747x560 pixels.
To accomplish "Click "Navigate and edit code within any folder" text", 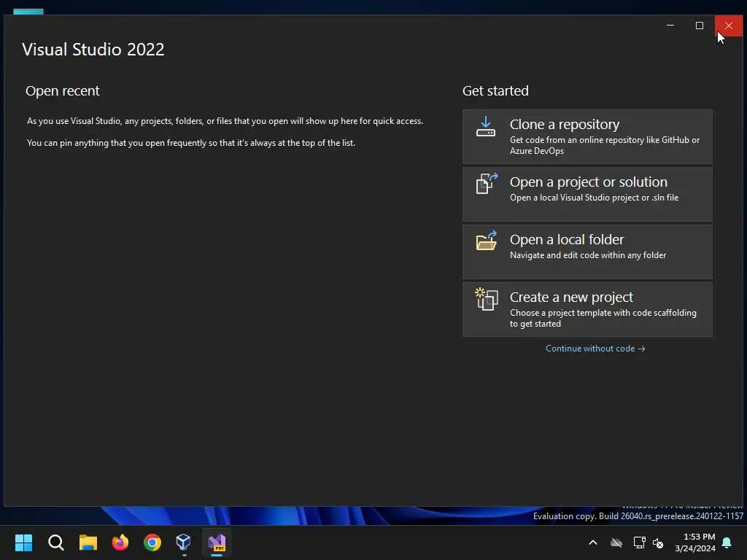I will 588,255.
